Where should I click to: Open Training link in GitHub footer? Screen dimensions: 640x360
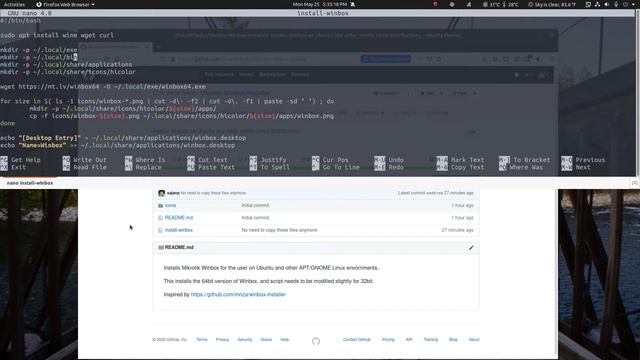(431, 340)
